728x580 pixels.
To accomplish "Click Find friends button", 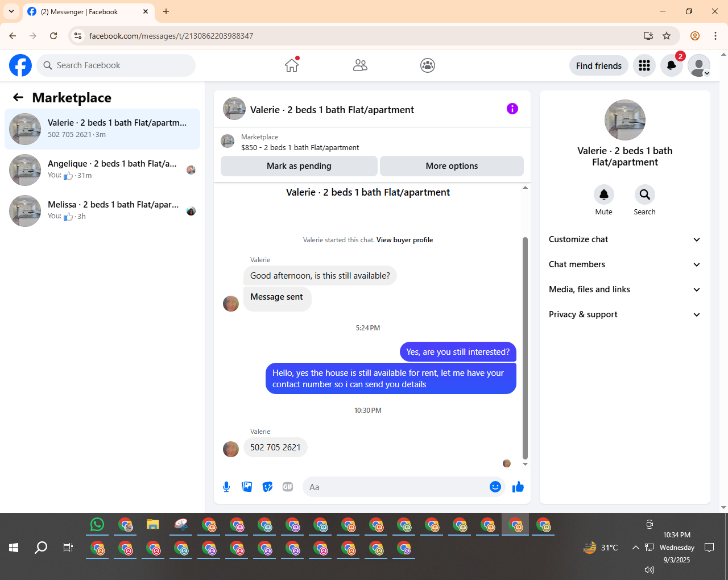I will pos(599,65).
